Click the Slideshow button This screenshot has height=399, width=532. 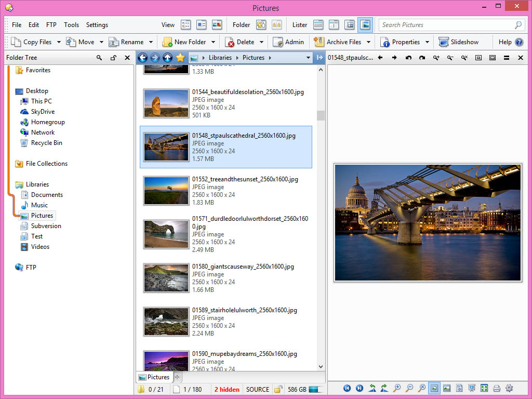click(458, 42)
